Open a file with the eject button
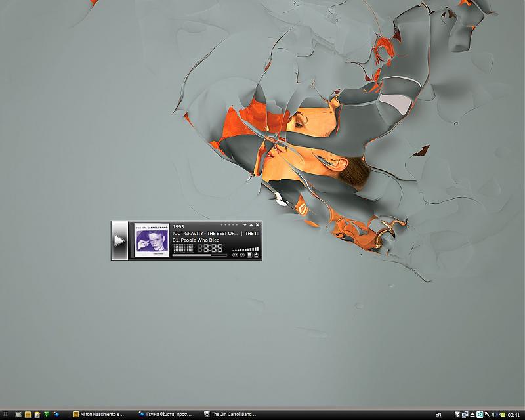 pyautogui.click(x=256, y=255)
